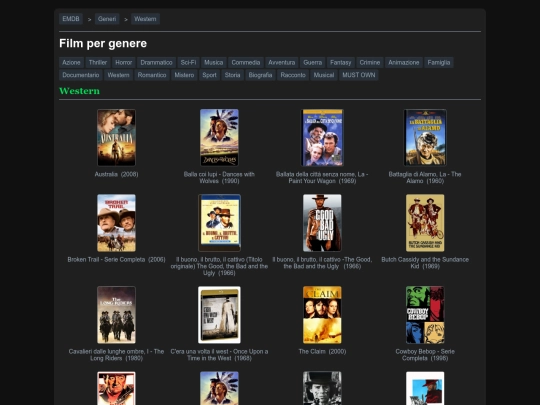
Task: Open Once Upon a Time in the West poster
Action: pyautogui.click(x=219, y=315)
